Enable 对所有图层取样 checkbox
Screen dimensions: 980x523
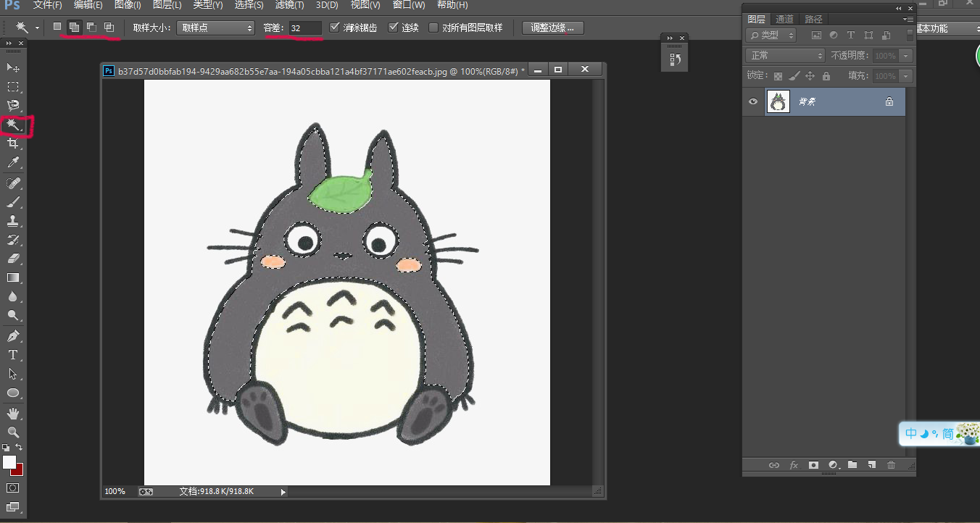(433, 28)
